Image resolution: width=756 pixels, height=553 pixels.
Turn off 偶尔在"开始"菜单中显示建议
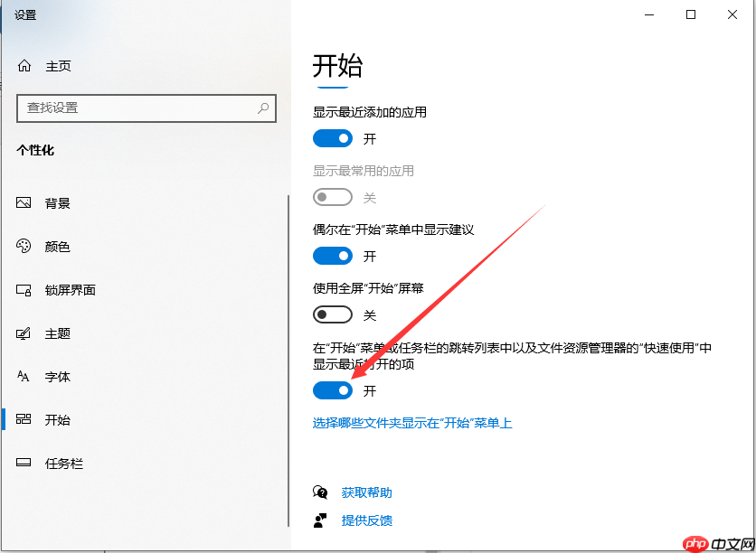[x=333, y=256]
